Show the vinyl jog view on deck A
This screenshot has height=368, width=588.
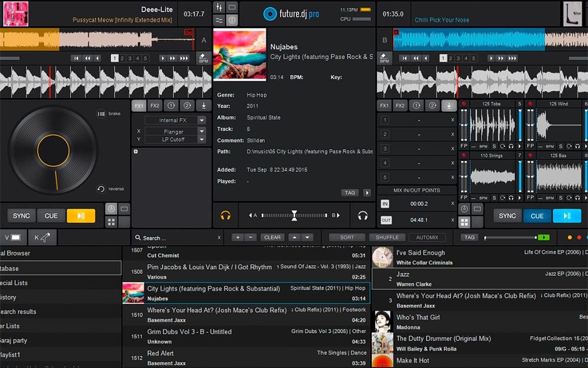point(111,209)
